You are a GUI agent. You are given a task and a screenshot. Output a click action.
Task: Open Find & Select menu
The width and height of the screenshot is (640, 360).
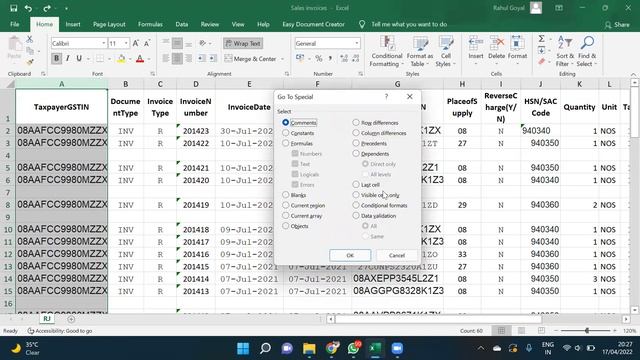point(587,51)
